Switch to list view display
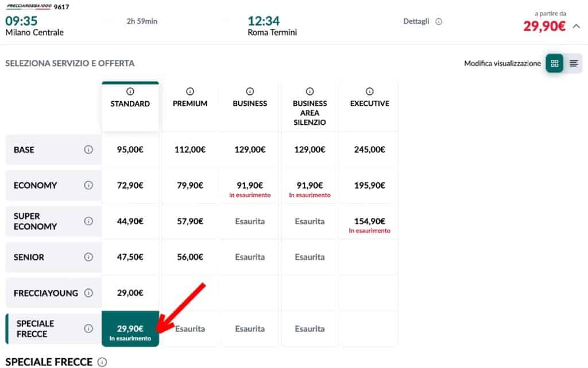The image size is (588, 368). click(x=574, y=63)
